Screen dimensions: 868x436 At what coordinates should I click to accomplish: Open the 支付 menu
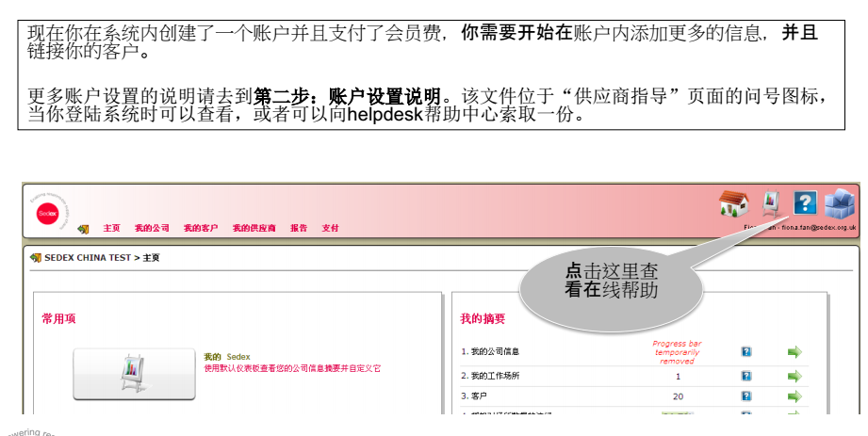[x=330, y=228]
